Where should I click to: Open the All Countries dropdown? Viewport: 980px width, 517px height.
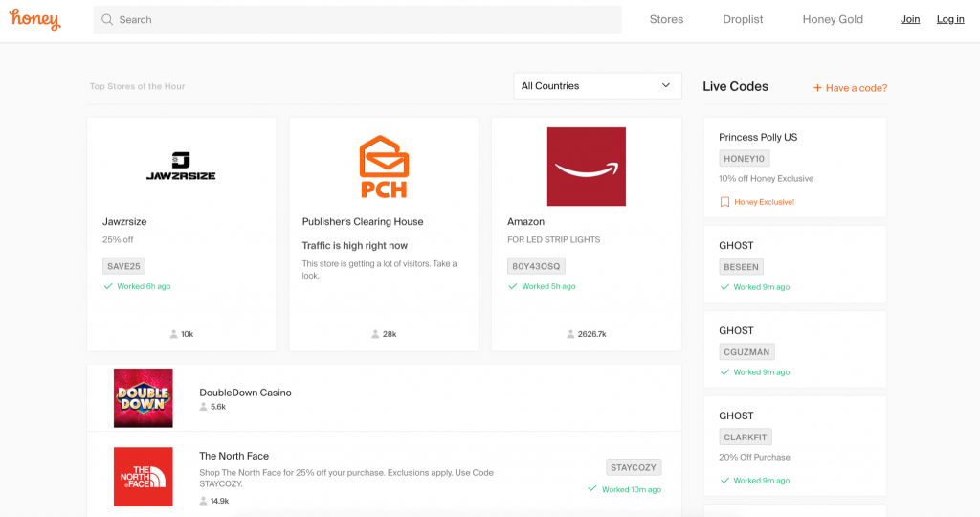pos(597,85)
